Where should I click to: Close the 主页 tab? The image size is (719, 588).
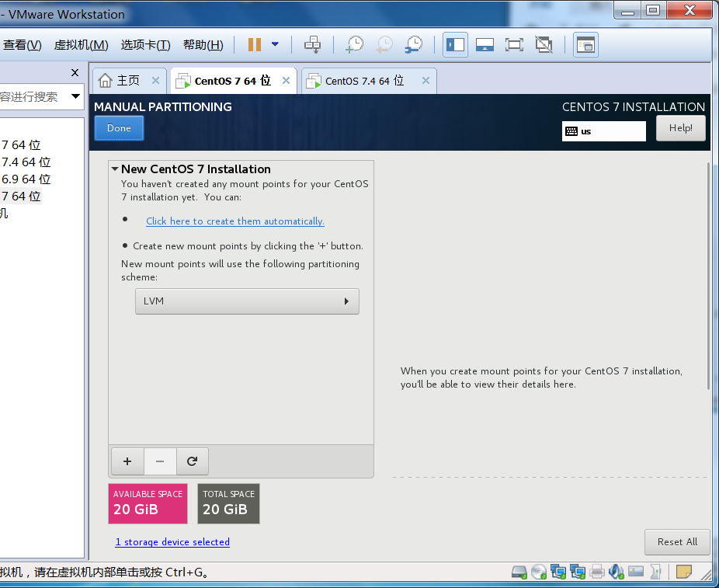pos(155,81)
